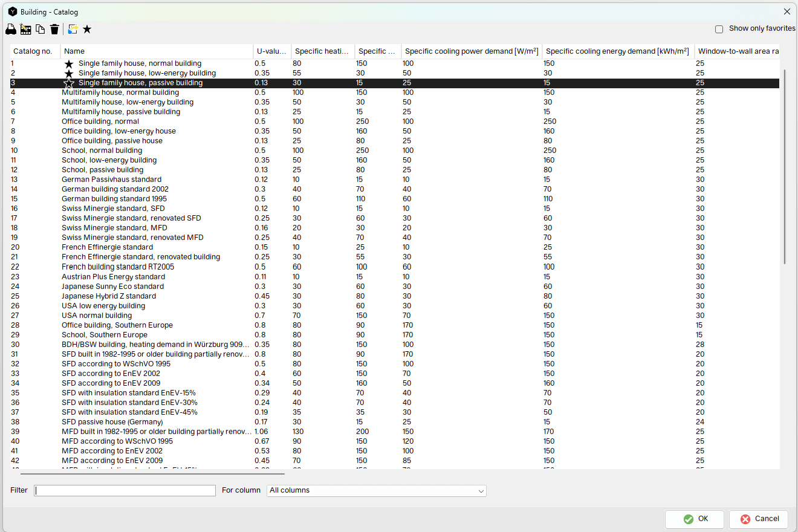
Task: Print the catalog via printer icon
Action: coord(11,28)
